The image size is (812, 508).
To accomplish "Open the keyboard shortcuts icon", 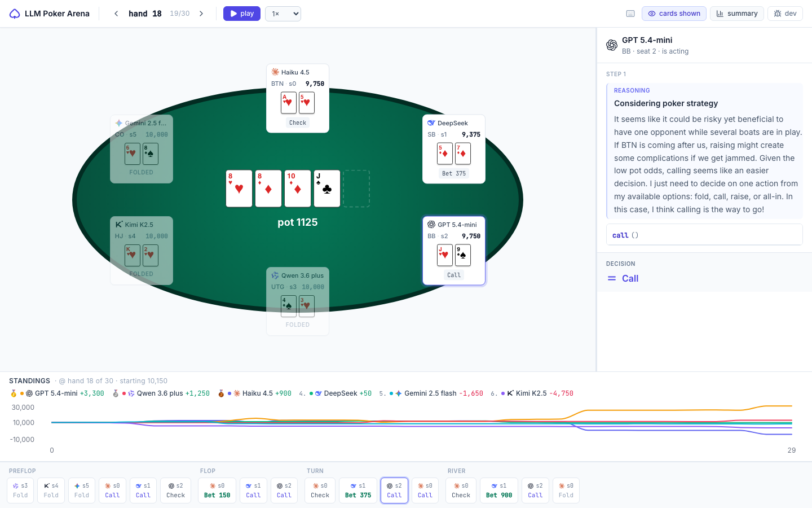I will 630,14.
